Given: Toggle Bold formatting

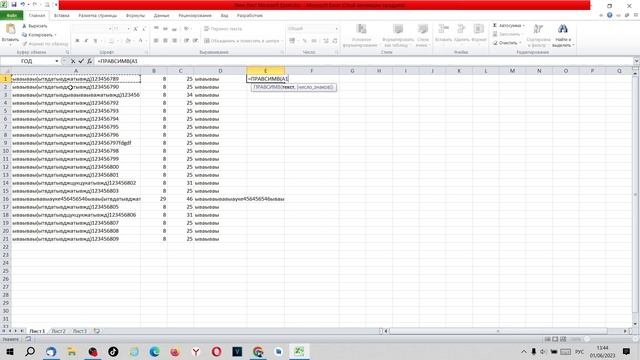Looking at the screenshot, I should [77, 41].
